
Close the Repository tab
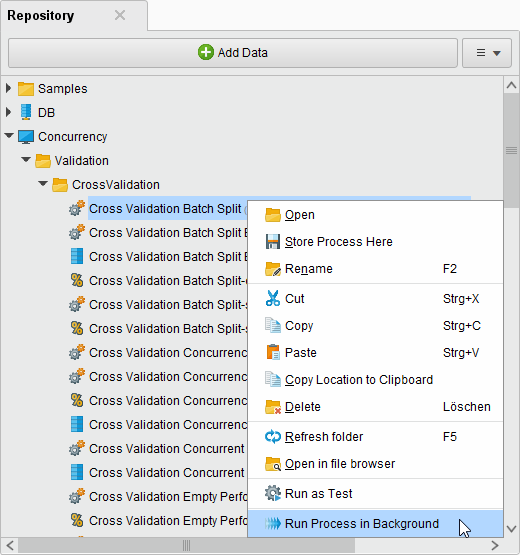[120, 15]
